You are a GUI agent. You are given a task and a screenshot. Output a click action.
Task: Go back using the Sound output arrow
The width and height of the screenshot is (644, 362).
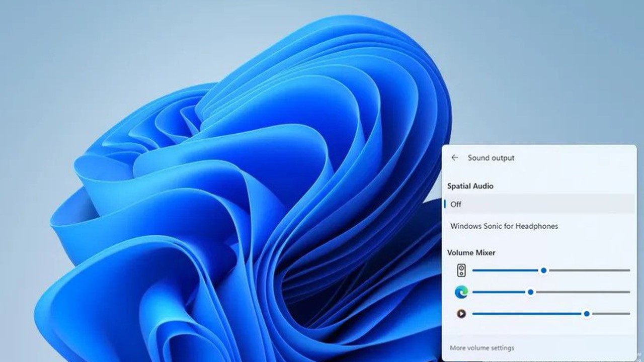point(455,158)
